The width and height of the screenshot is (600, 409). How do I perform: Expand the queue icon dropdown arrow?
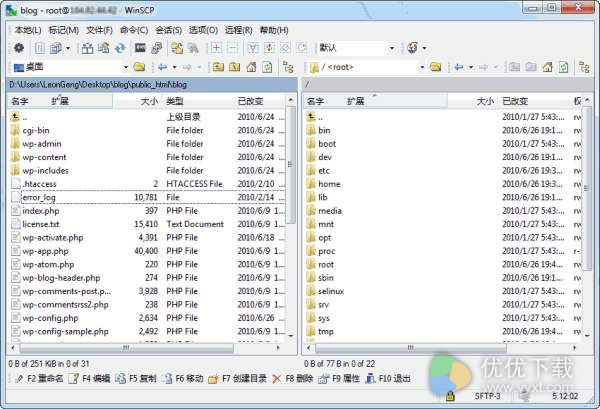coord(68,48)
